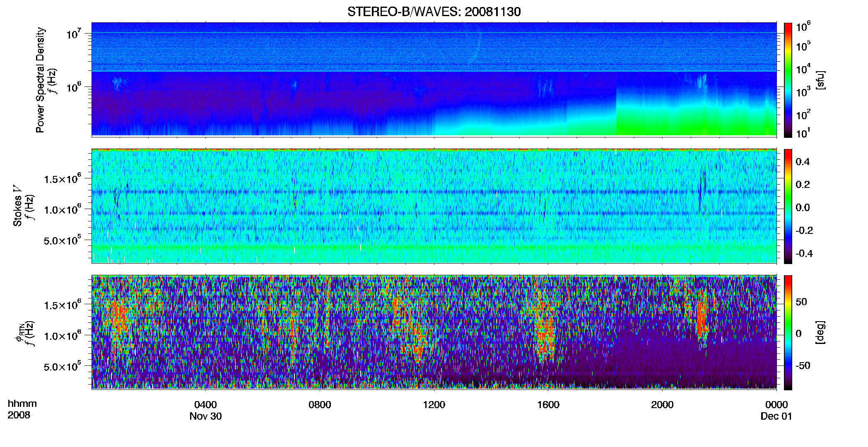Click the 10^3 label on sfu color bar
868x447 pixels.
[803, 91]
